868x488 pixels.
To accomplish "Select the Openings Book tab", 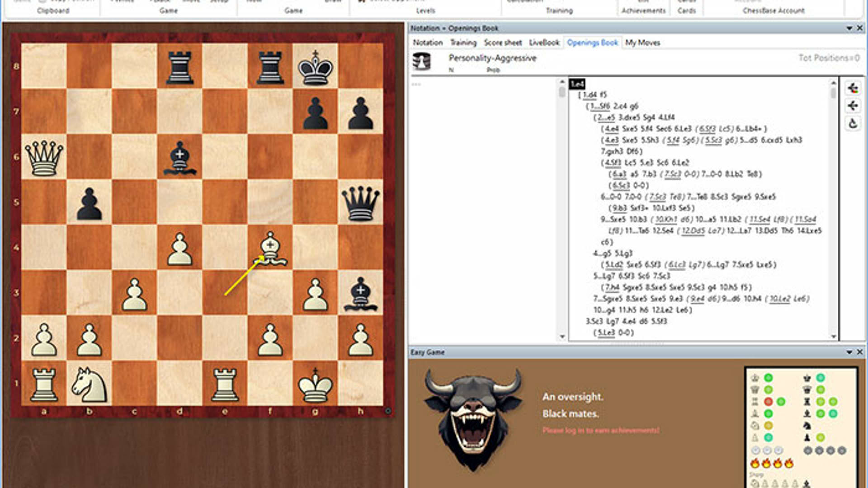I will point(592,42).
